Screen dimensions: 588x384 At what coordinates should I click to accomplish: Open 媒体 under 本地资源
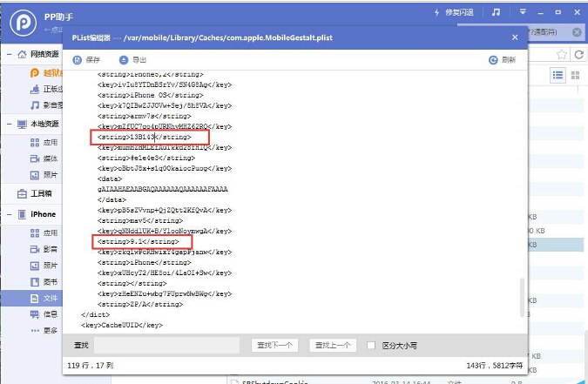pos(44,158)
